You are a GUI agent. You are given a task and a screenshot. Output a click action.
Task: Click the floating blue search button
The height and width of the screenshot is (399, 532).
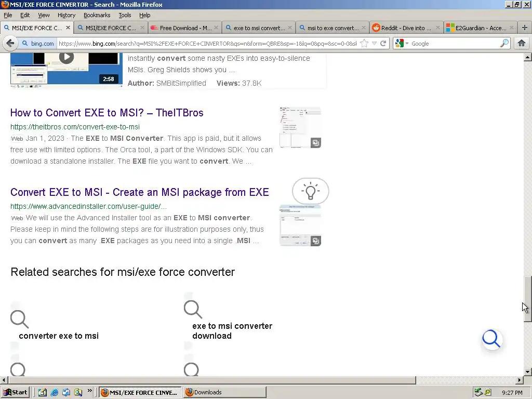tap(492, 339)
